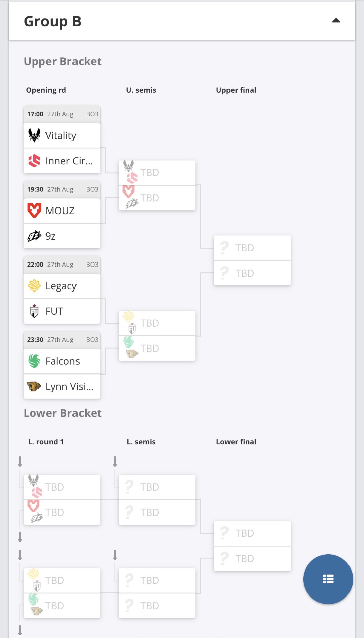Select the Inner Circle team logo

pos(34,161)
